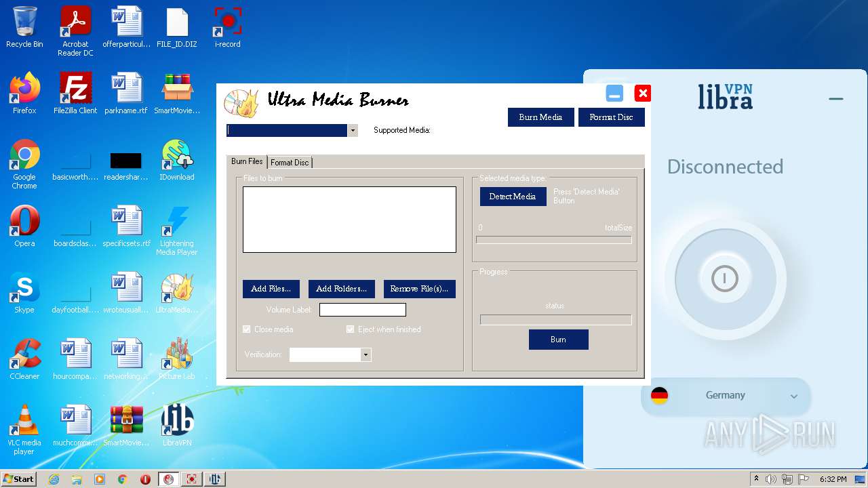The image size is (868, 488).
Task: Click the Action Center flag tray icon
Action: click(x=804, y=479)
